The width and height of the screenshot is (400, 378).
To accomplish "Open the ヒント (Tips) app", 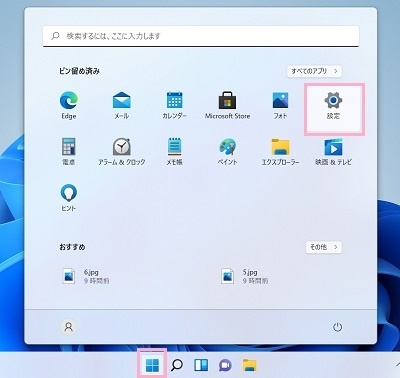I will pos(69,197).
